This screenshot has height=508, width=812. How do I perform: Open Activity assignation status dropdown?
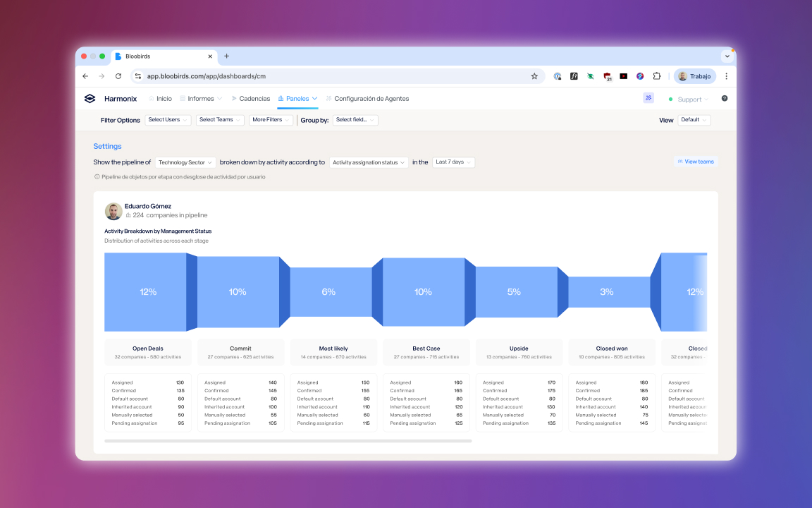[x=369, y=162]
